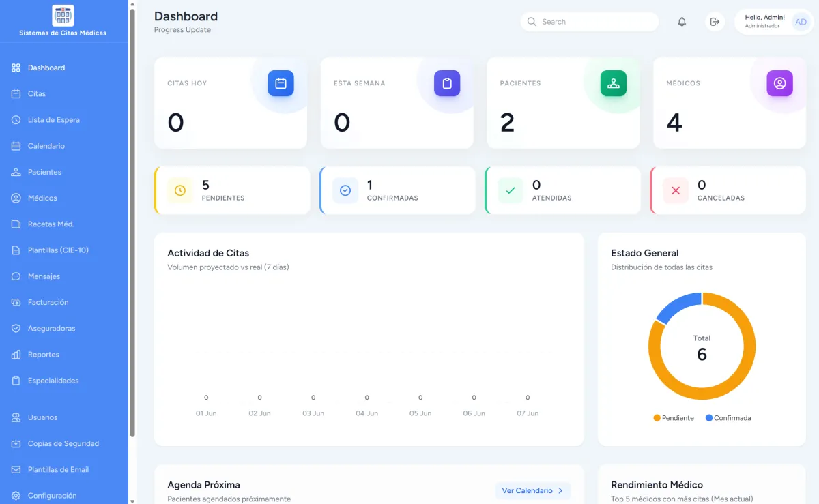Open the Admin user profile menu

(x=773, y=22)
